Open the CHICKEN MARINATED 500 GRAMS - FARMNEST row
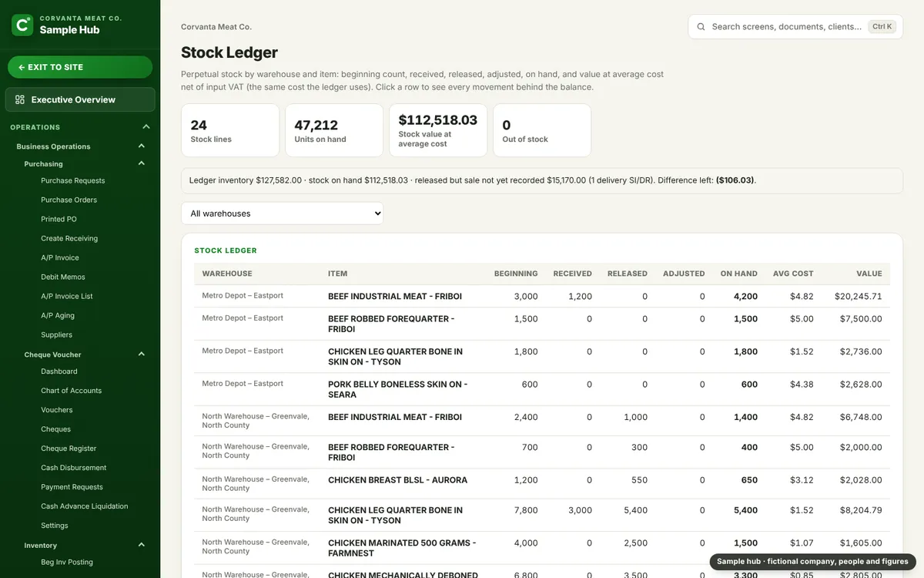 click(542, 548)
